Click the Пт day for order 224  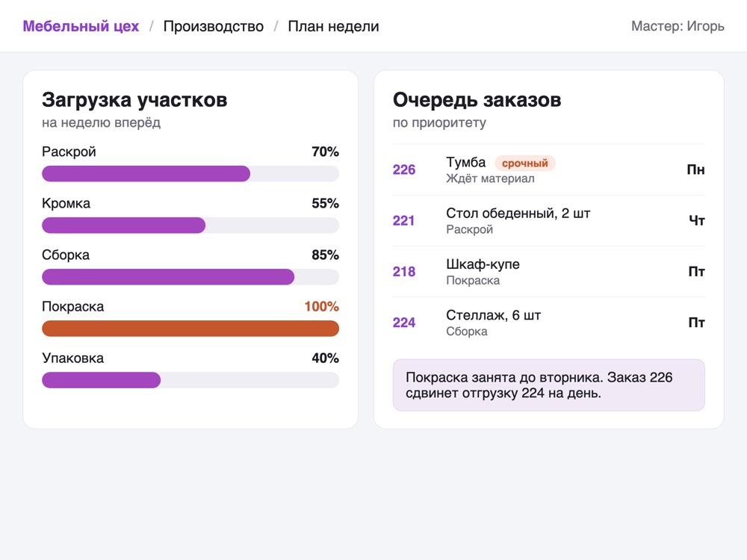point(696,323)
